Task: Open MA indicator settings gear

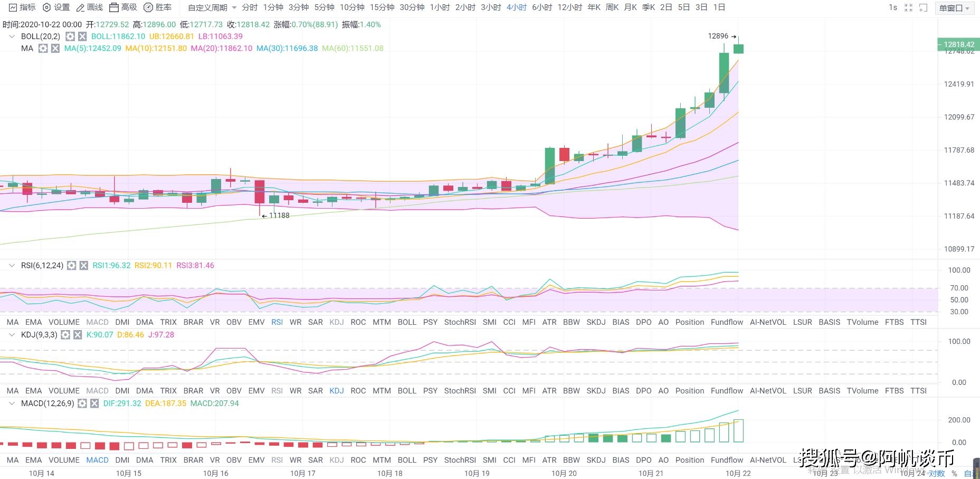Action: (x=43, y=49)
